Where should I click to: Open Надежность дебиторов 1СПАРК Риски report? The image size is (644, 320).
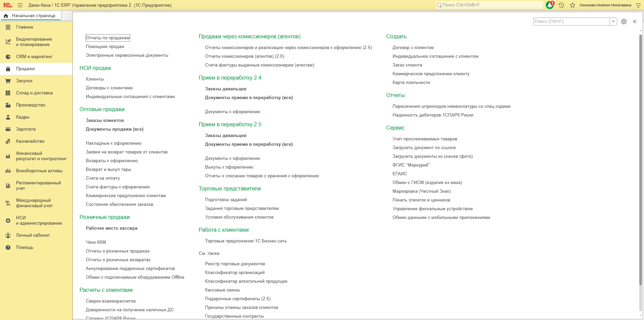[x=433, y=115]
